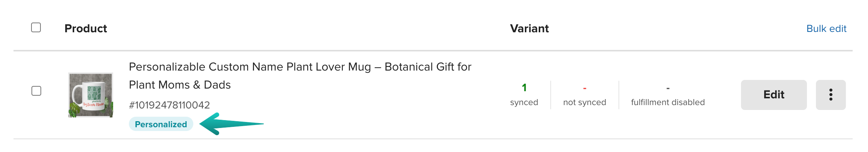The height and width of the screenshot is (152, 868).
Task: Click the synced label
Action: [x=524, y=102]
